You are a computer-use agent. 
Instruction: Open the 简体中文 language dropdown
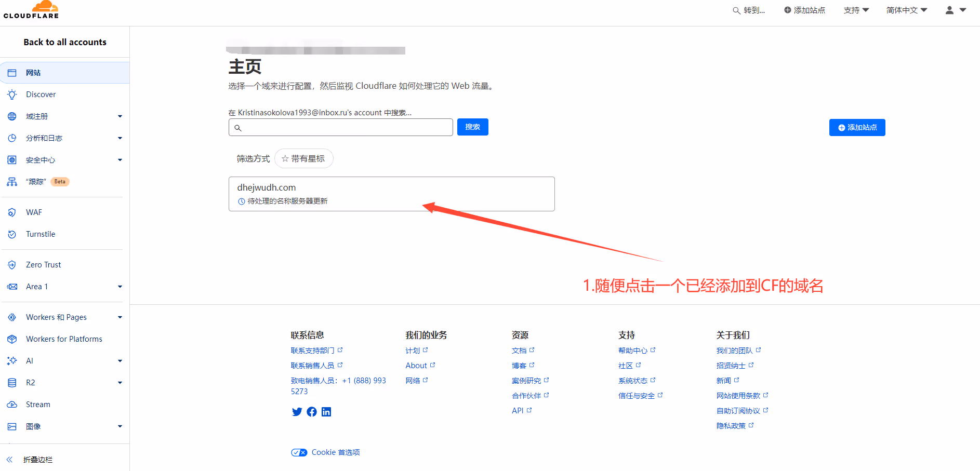[906, 10]
